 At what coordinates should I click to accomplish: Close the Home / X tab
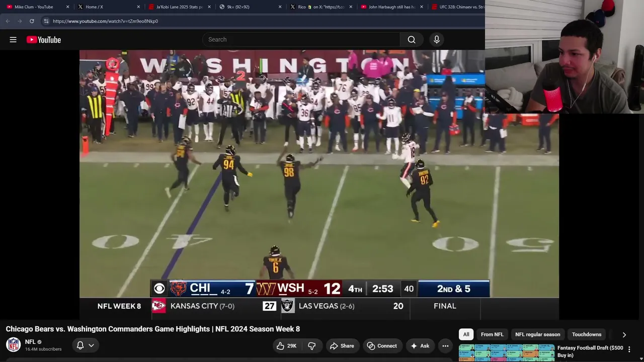138,7
